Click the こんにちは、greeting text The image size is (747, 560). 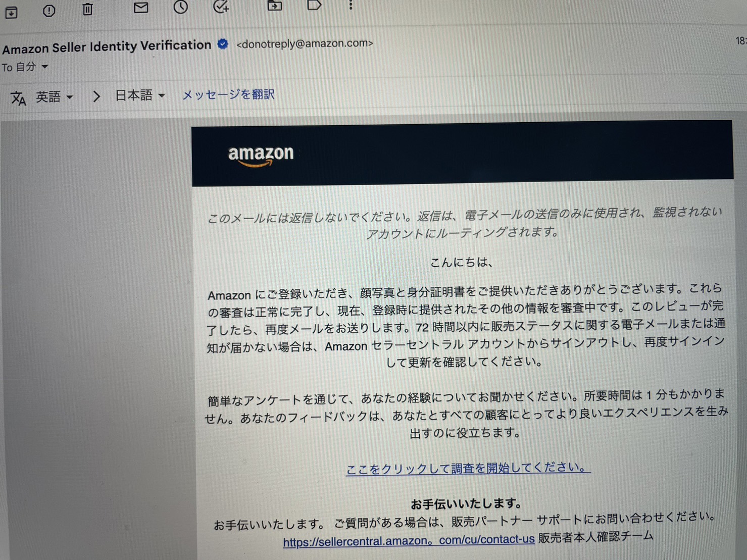462,262
